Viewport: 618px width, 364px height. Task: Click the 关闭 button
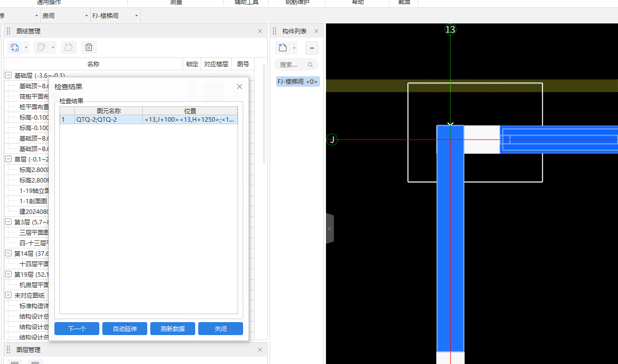(221, 329)
